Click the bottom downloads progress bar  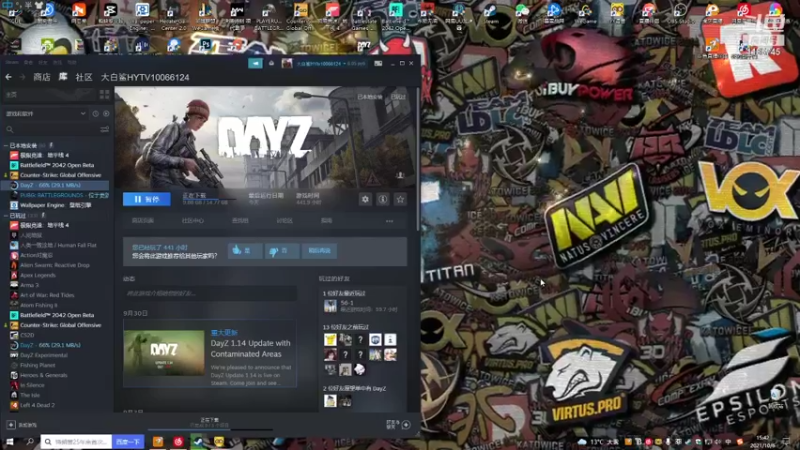(x=210, y=430)
